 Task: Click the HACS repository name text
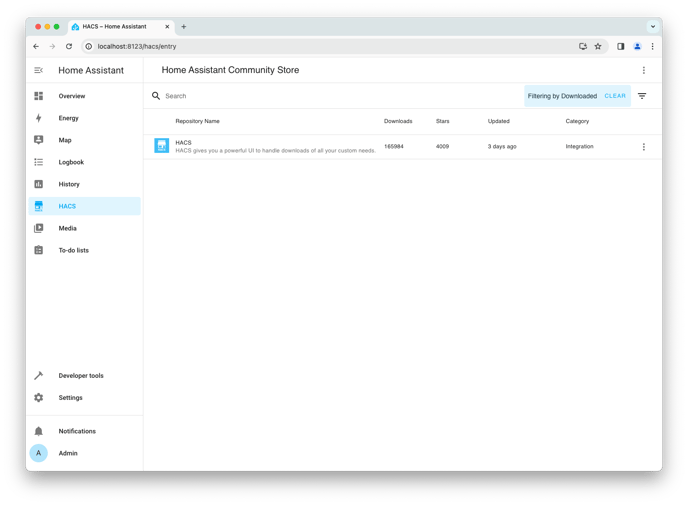coord(183,143)
